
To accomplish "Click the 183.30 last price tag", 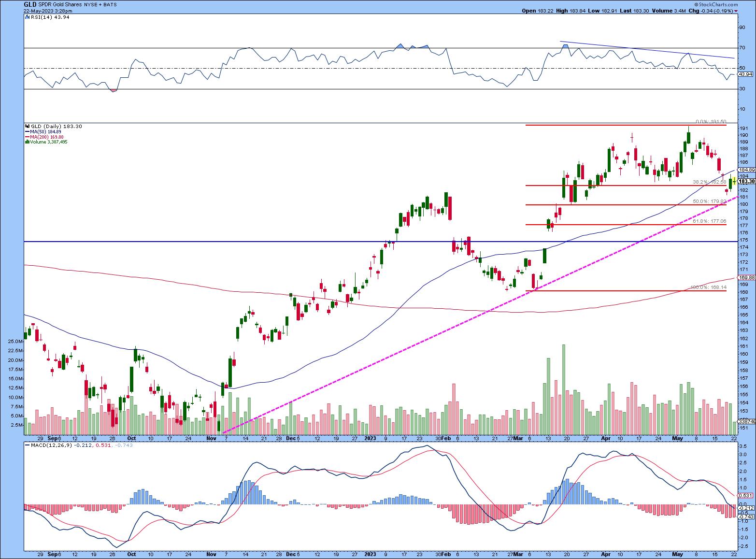I will tap(747, 181).
